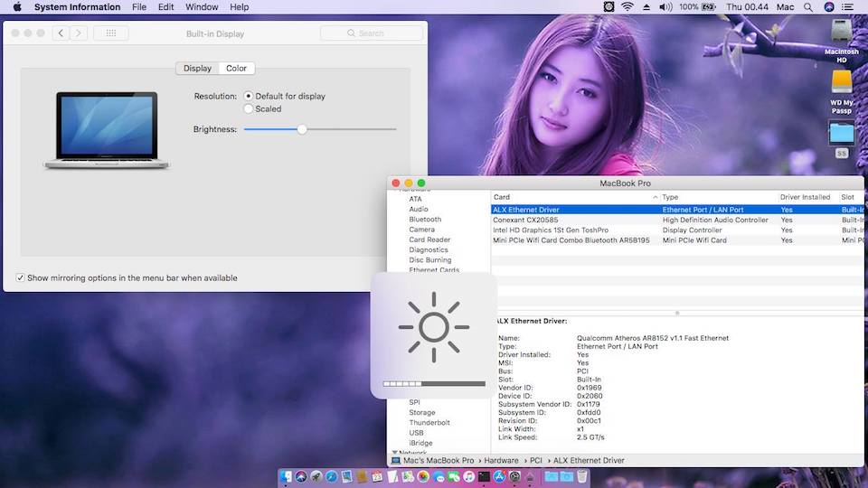Open the Window menu
Screen dimensions: 868x488
click(x=202, y=7)
